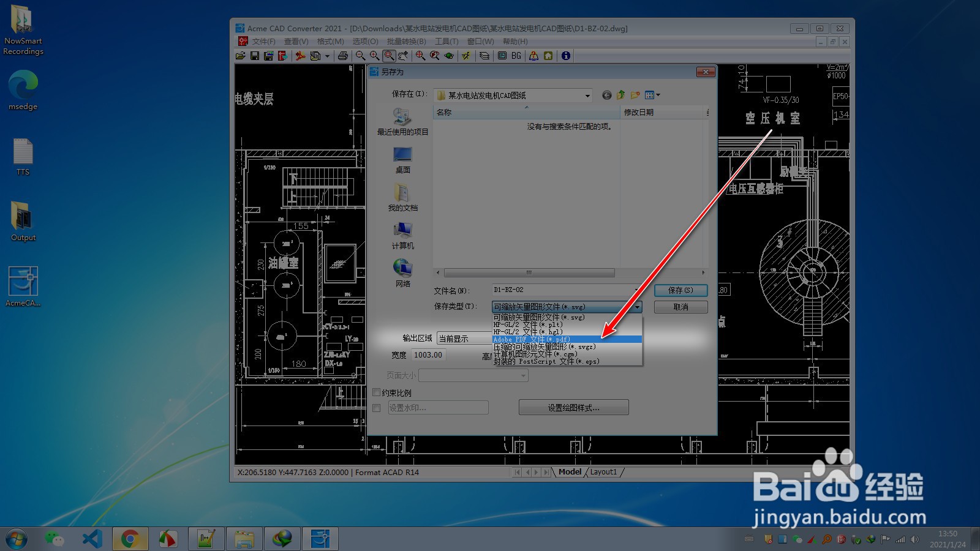Select the Zoom Window tool icon

pos(389,56)
